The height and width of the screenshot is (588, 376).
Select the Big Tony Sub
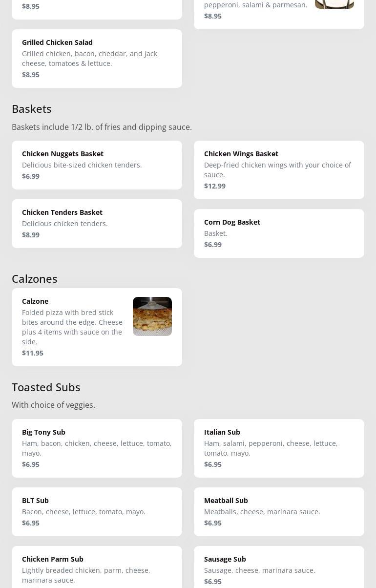[x=97, y=448]
